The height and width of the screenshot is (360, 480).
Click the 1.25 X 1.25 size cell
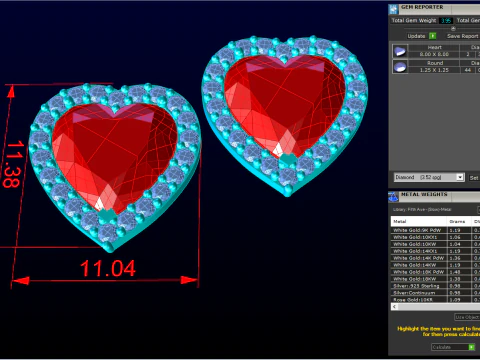(434, 70)
